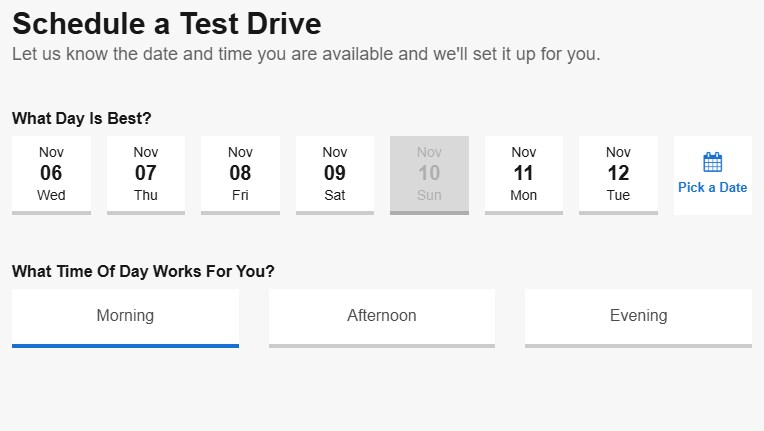Open the Pick a Date link text
This screenshot has width=764, height=431.
point(712,187)
